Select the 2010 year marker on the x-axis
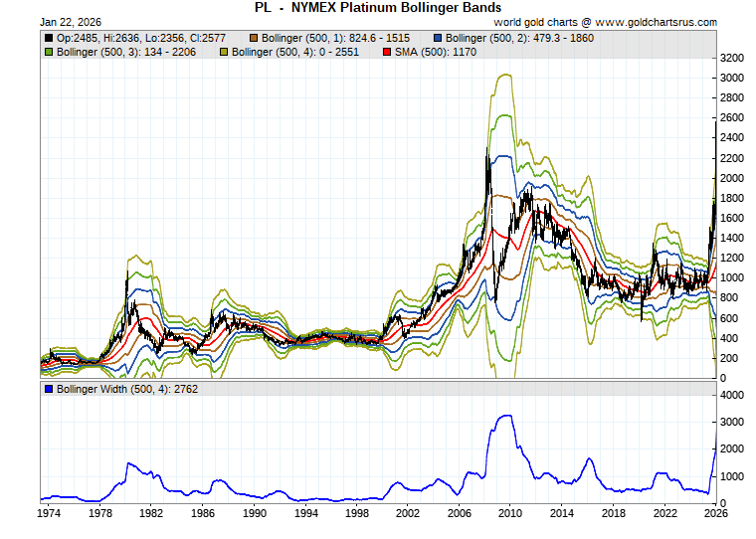 (510, 513)
